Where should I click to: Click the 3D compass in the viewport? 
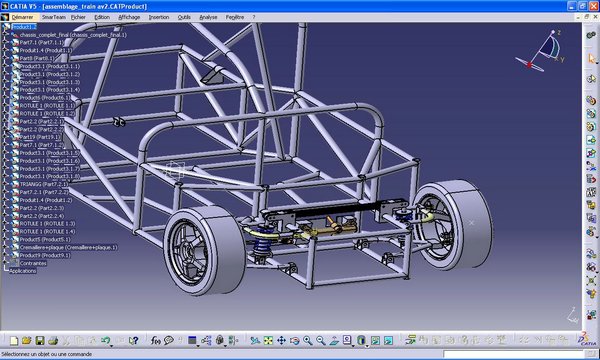point(541,52)
